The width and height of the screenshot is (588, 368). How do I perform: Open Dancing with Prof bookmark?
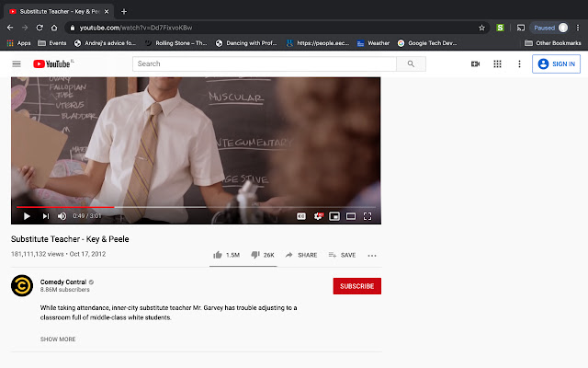246,43
